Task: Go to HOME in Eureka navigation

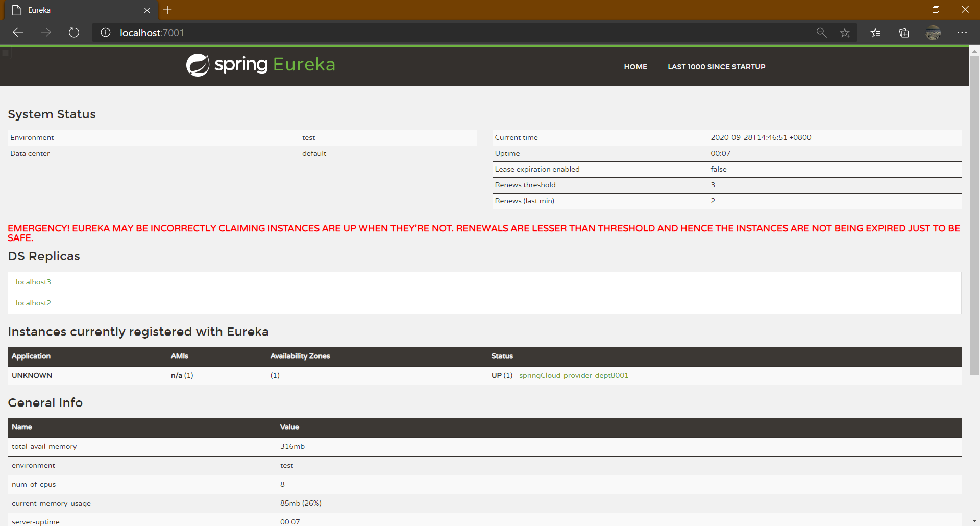Action: (x=635, y=67)
